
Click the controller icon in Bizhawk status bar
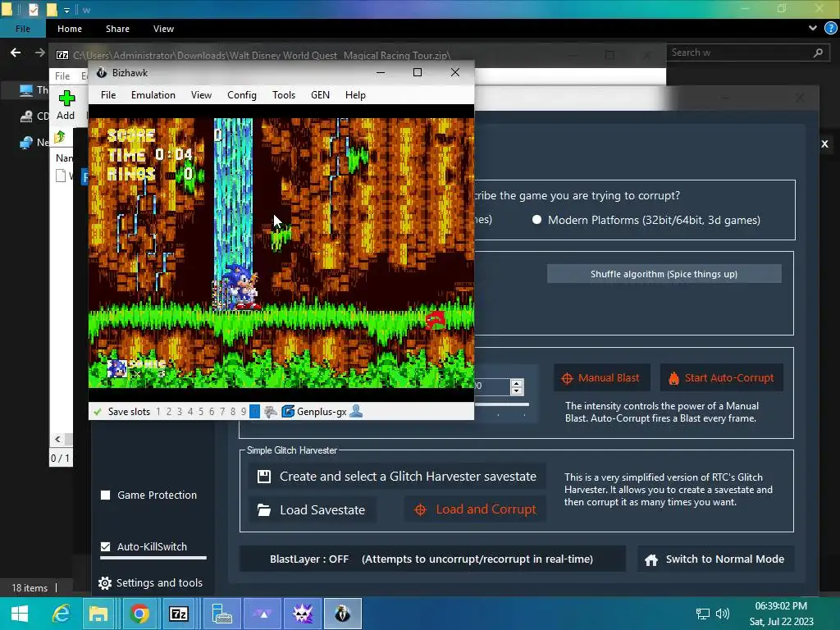[x=271, y=412]
